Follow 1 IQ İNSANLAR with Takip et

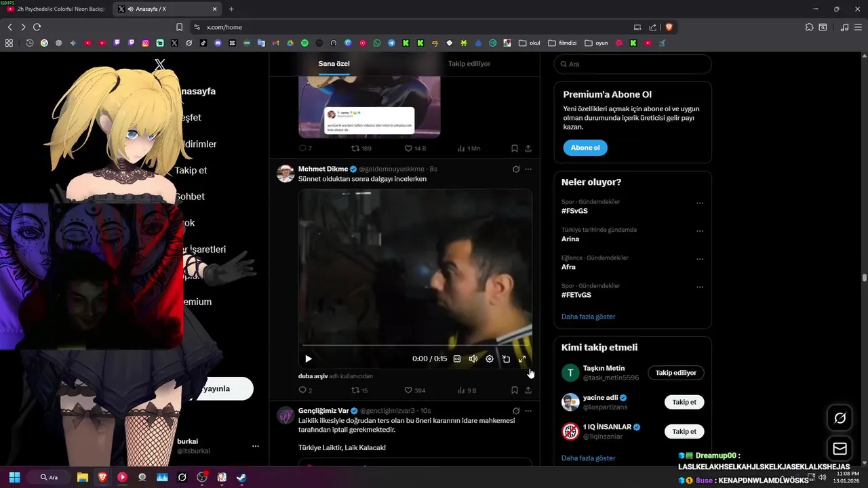click(x=684, y=431)
